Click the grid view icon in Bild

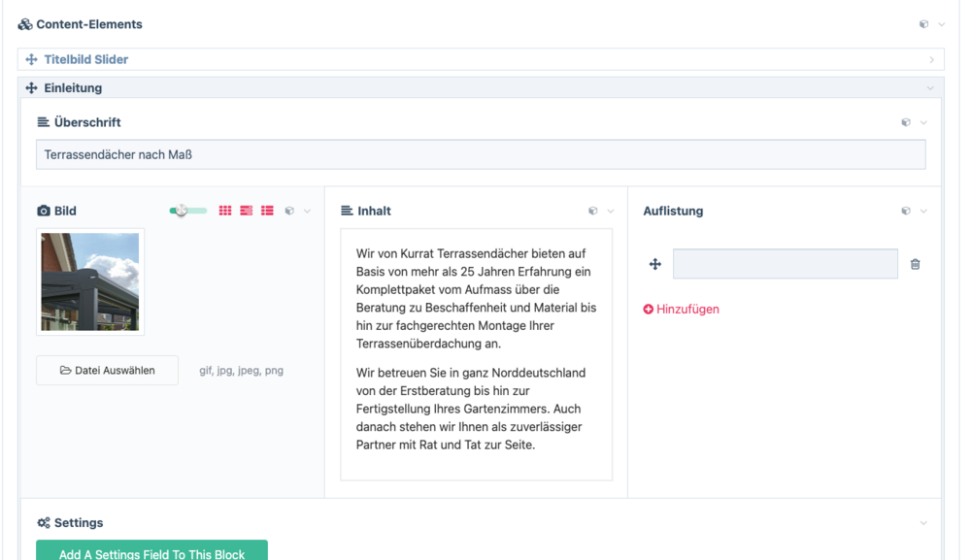point(225,211)
